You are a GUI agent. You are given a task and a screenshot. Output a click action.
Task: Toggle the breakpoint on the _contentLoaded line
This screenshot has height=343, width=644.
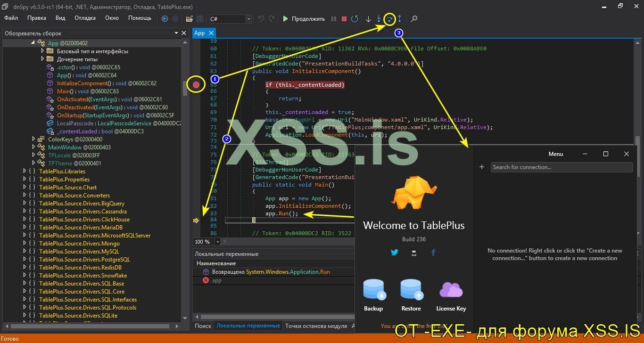[196, 85]
